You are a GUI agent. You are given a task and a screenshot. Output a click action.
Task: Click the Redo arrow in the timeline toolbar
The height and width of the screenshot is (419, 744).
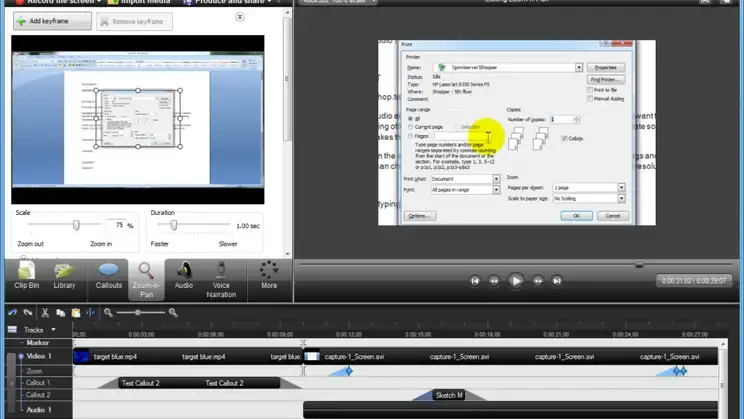point(28,312)
